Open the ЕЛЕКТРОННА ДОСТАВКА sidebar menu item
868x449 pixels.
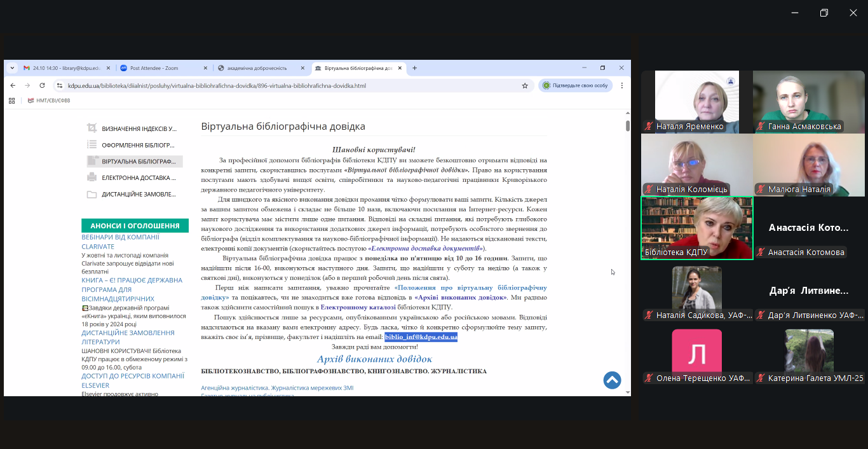pos(139,178)
